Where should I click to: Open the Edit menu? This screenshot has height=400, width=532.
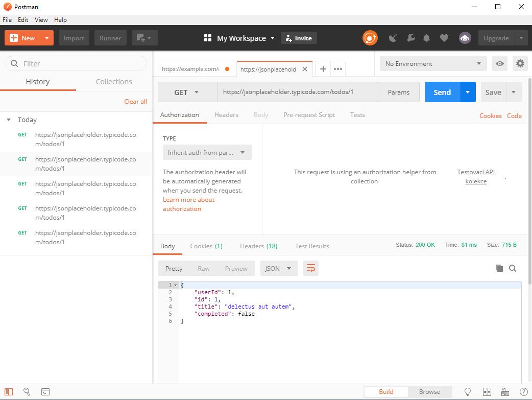[23, 20]
